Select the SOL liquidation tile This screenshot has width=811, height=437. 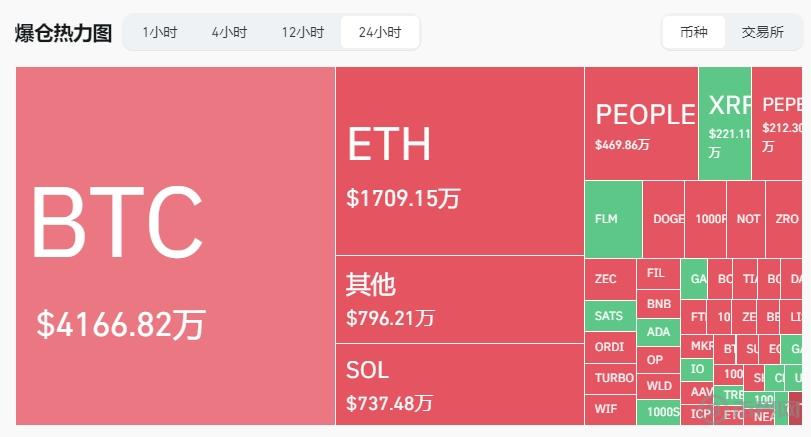tap(459, 385)
